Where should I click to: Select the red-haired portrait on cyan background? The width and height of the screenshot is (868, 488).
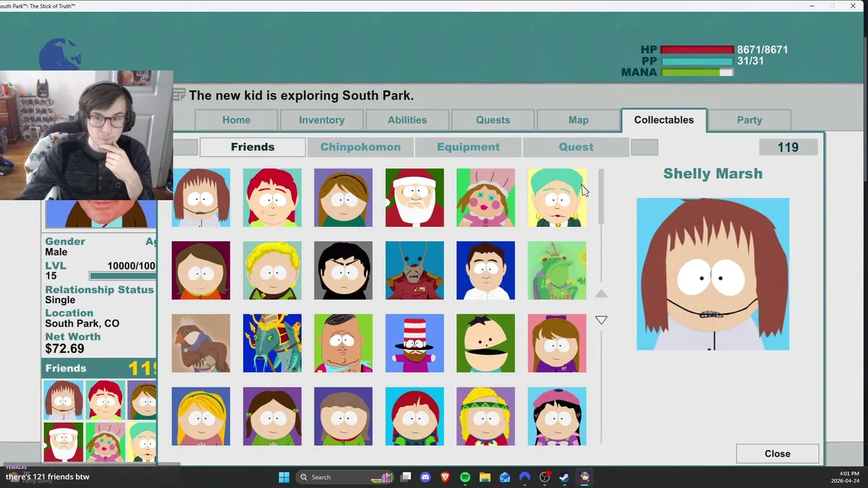pyautogui.click(x=414, y=416)
